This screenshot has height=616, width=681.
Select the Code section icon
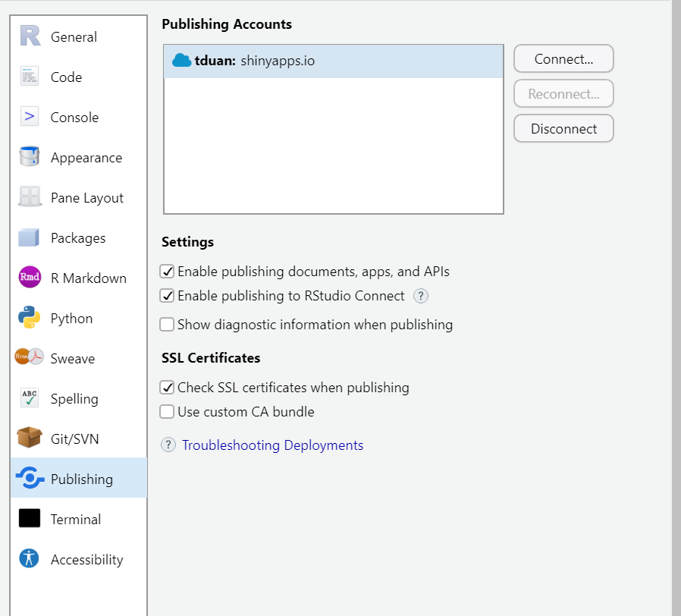30,77
